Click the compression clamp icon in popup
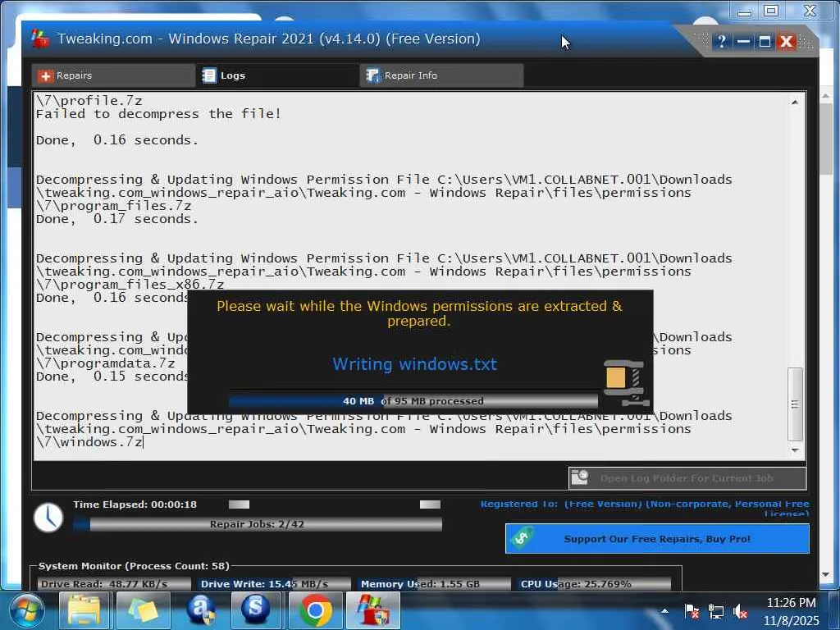Screen dimensions: 840x630 point(626,383)
